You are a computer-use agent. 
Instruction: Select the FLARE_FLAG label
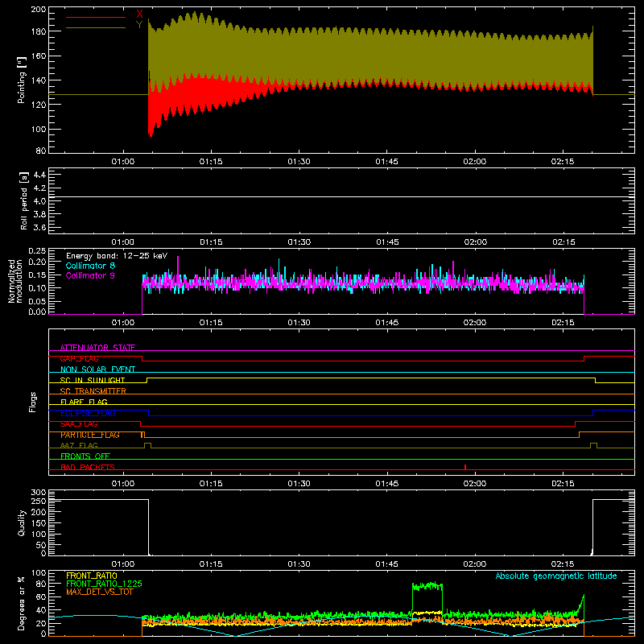(84, 402)
